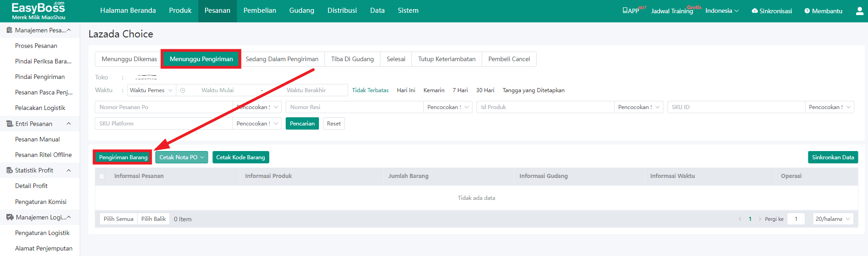868x256 pixels.
Task: Click Cetak Kode Barang button
Action: click(x=241, y=157)
